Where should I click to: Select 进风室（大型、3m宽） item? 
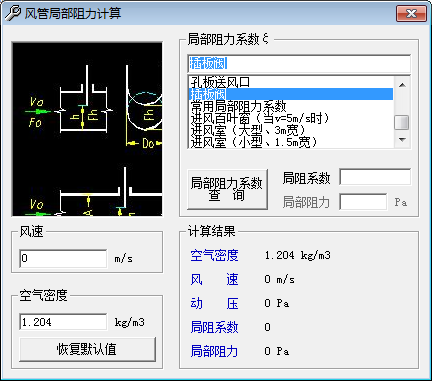coord(290,130)
